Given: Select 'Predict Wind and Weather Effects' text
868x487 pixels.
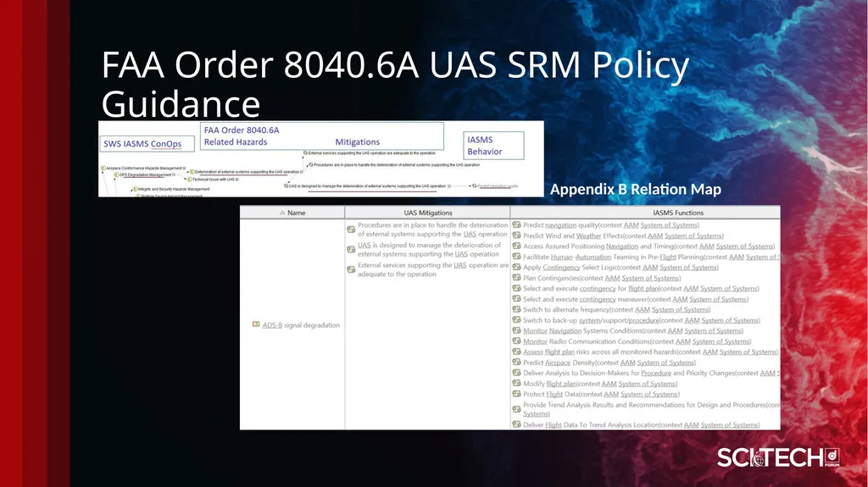Looking at the screenshot, I should [573, 235].
